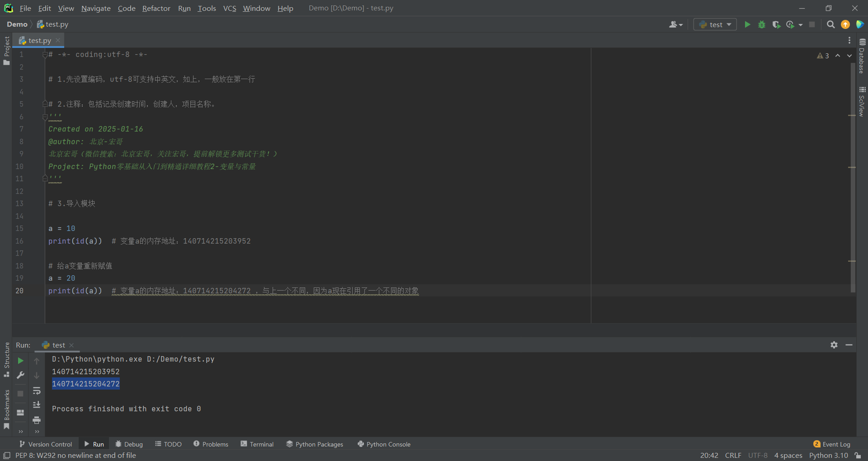
Task: Click the print icon in Run panel
Action: pos(37,420)
